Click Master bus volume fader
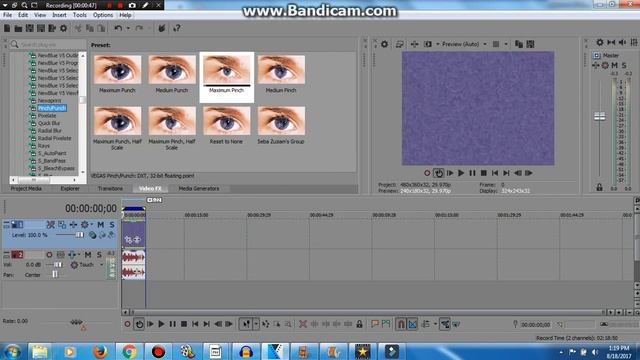The height and width of the screenshot is (360, 640). (600, 117)
